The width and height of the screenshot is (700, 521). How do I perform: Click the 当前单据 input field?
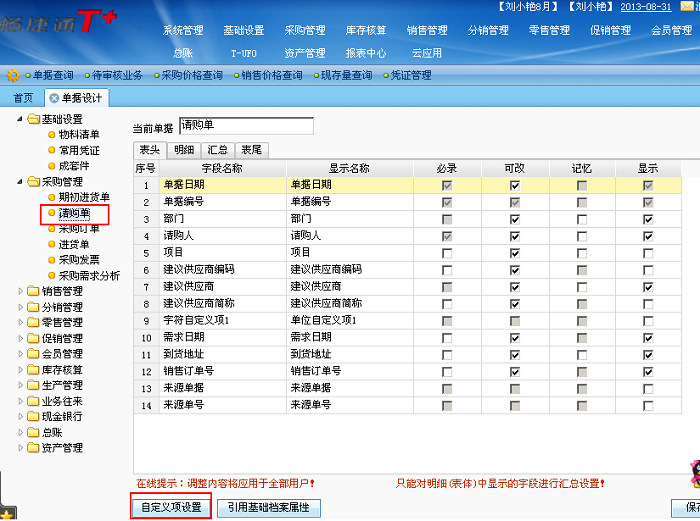[246, 126]
